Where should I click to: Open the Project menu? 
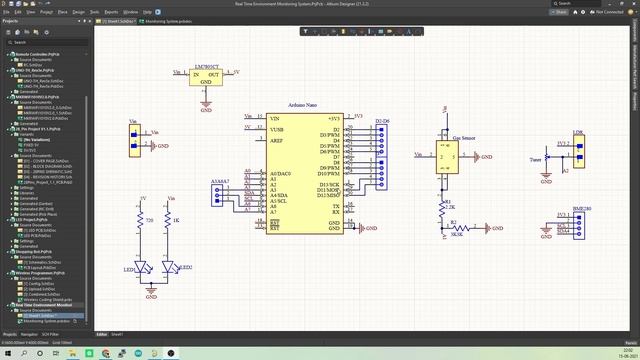[46, 12]
